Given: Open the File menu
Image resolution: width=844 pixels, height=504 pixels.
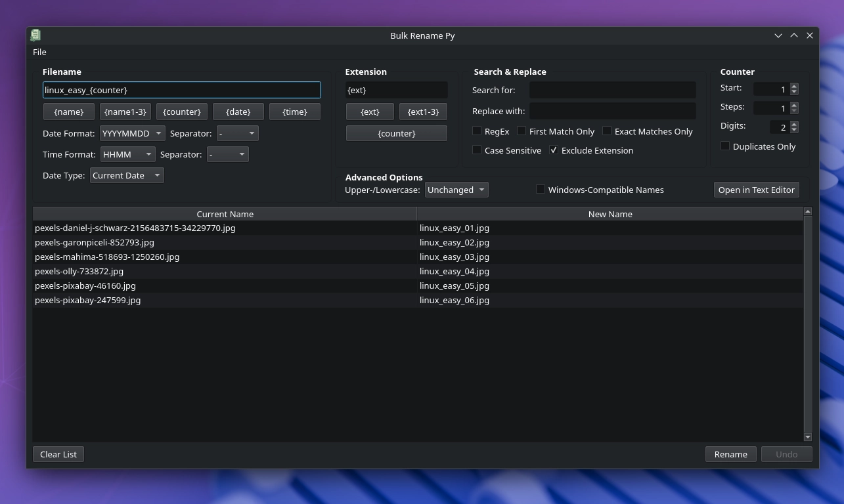Looking at the screenshot, I should 39,52.
